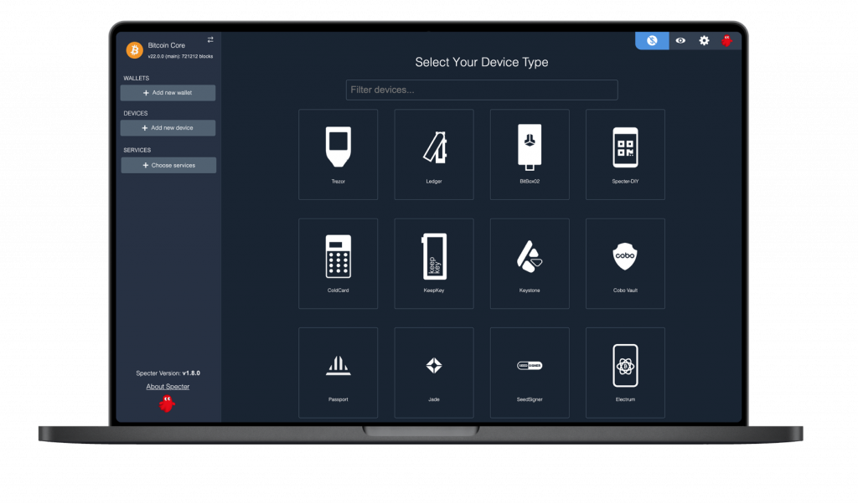Click the Choose services button
Image resolution: width=858 pixels, height=504 pixels.
(x=168, y=165)
